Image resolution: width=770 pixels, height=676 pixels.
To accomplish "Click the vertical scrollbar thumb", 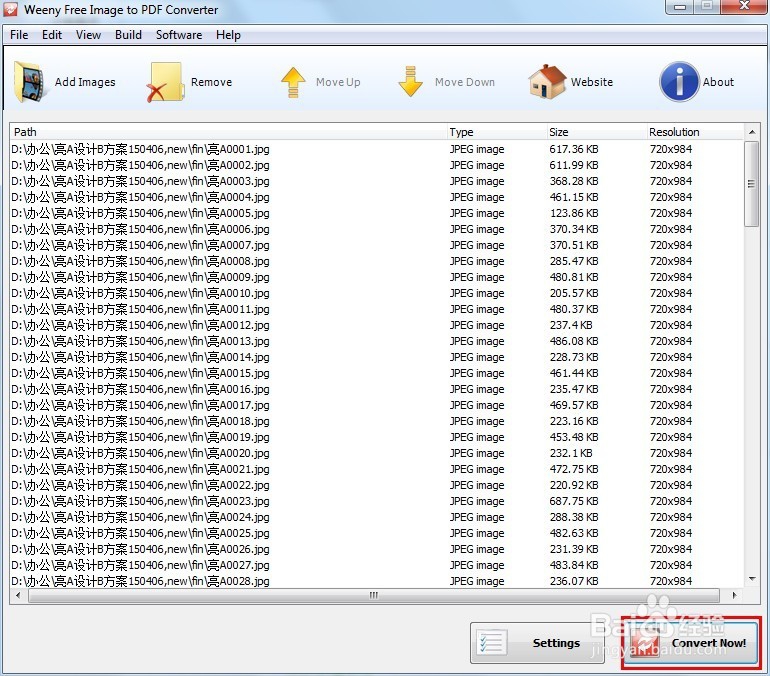I will pos(751,184).
